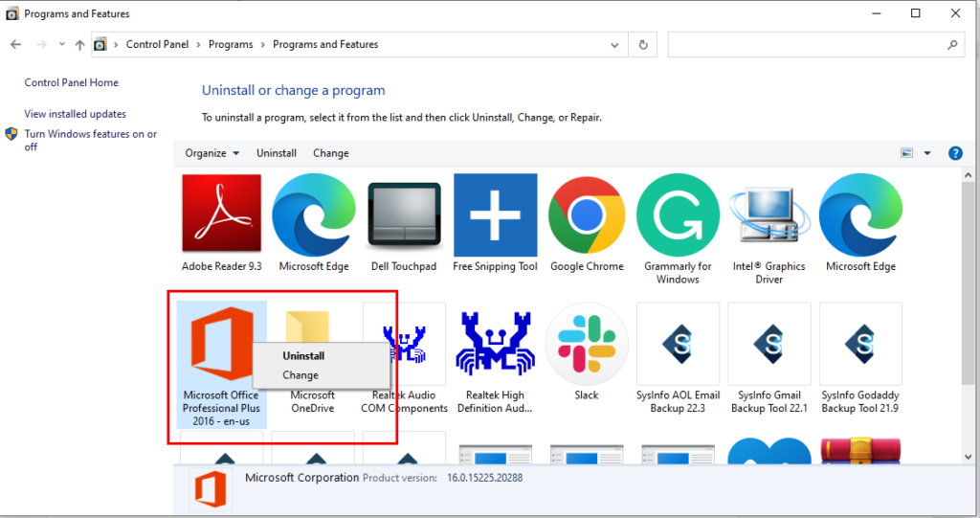The width and height of the screenshot is (980, 518).
Task: Open the Organize dropdown menu
Action: point(212,153)
